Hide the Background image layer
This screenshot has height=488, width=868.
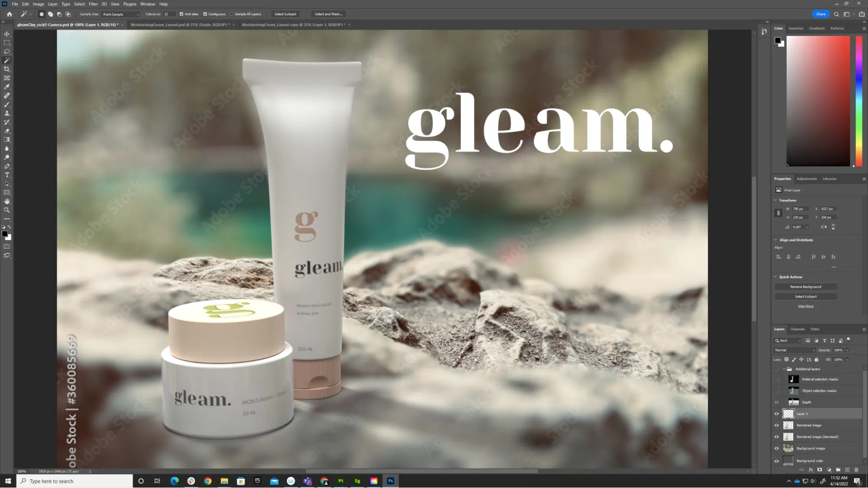coord(777,449)
